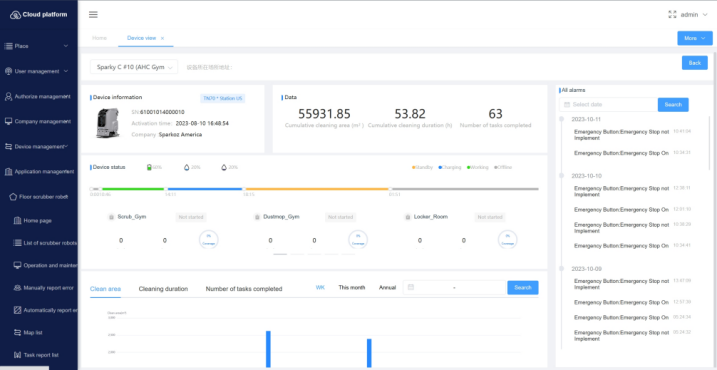
Task: Click the second water drop 20% icon
Action: tap(224, 167)
